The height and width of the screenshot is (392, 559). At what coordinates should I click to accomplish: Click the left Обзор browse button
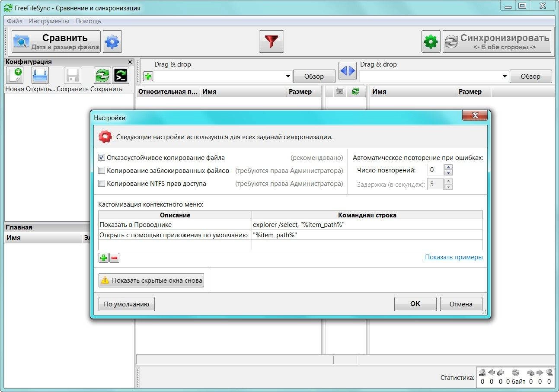pos(314,76)
